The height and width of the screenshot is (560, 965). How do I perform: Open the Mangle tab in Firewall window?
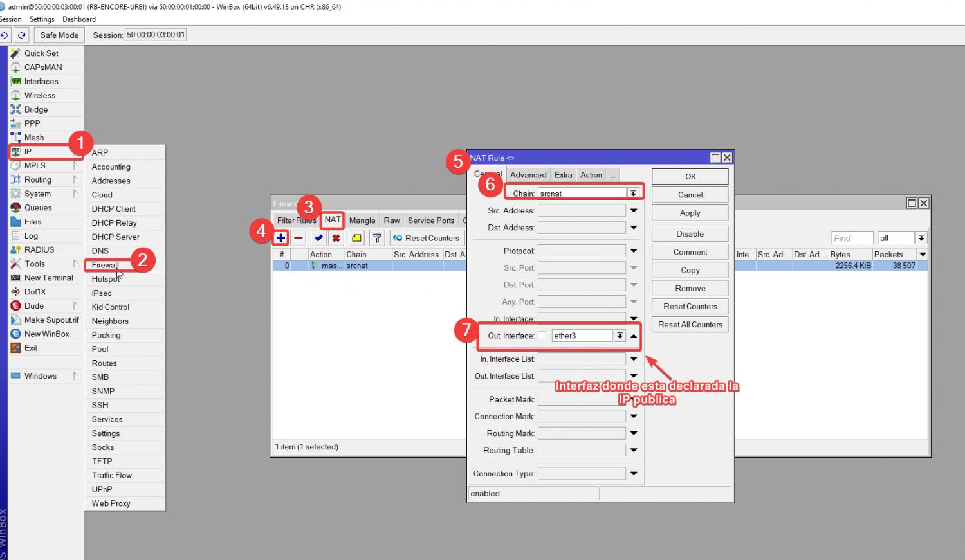pos(362,221)
